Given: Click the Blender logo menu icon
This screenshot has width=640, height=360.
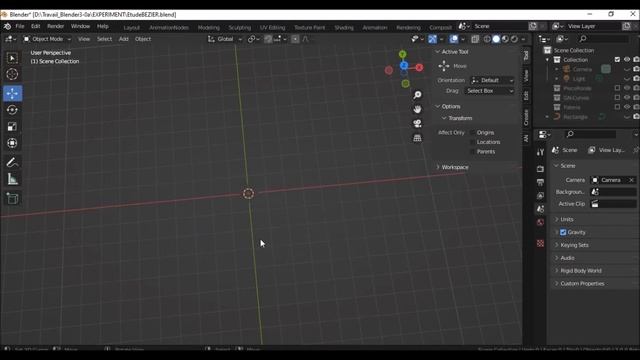Looking at the screenshot, I should point(7,27).
